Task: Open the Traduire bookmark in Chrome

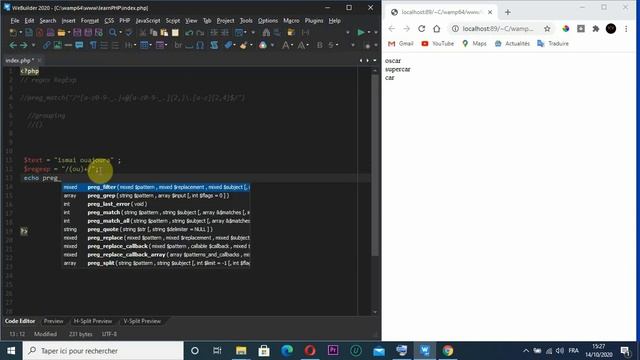Action: tap(553, 43)
